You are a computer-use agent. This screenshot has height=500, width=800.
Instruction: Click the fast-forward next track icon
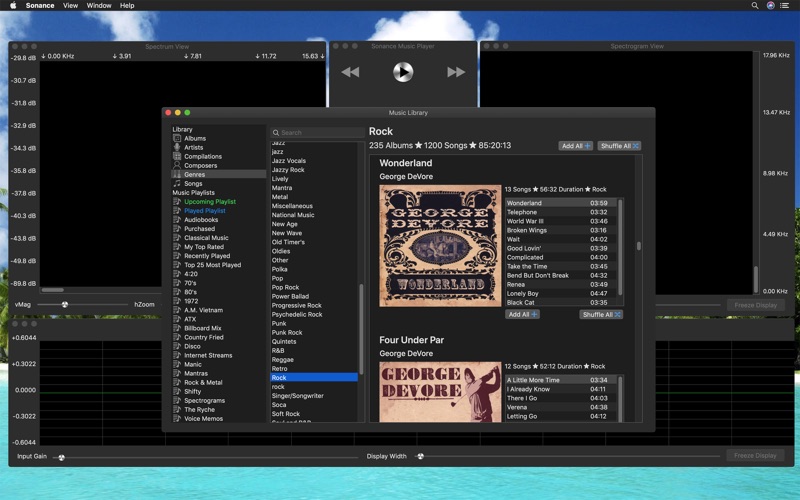tap(456, 72)
